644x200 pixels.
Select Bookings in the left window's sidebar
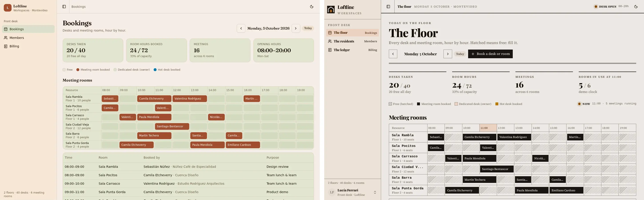pos(28,29)
